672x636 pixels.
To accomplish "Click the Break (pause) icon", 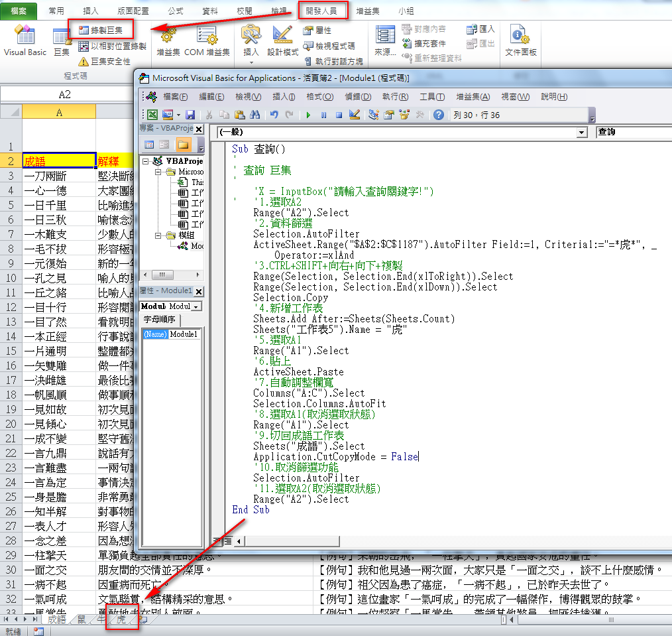I will pos(323,115).
